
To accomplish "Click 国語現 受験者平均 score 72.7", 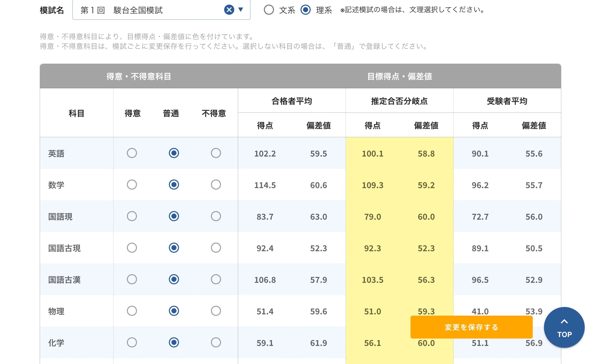I will 480,217.
